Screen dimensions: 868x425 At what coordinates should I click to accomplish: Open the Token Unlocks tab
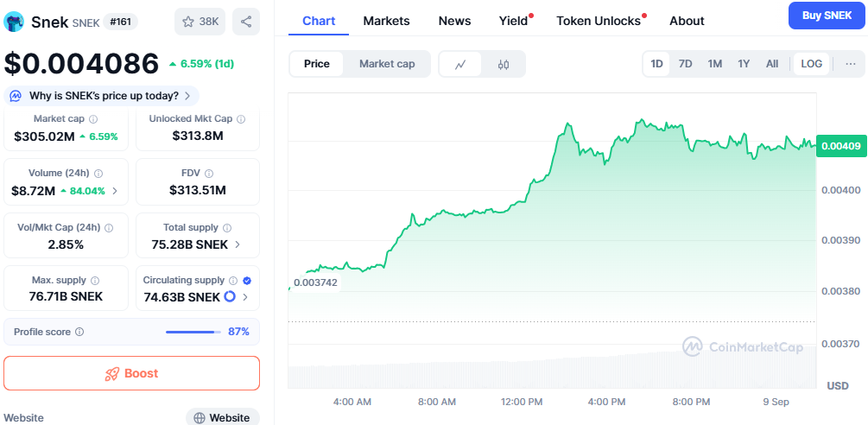click(599, 21)
